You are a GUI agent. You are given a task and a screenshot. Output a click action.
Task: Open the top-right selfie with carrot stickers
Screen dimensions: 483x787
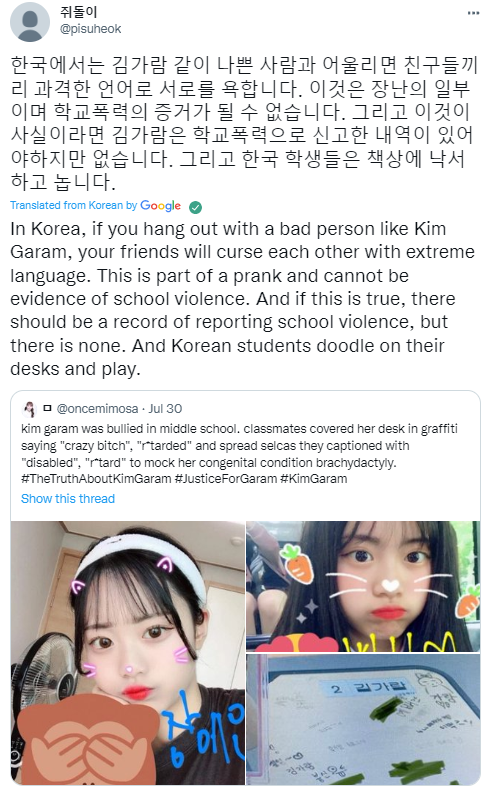(x=363, y=586)
